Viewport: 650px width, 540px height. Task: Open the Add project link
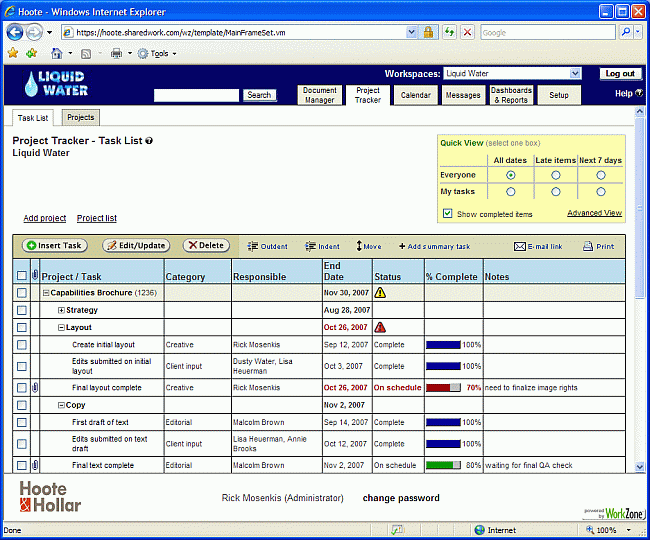coord(45,218)
